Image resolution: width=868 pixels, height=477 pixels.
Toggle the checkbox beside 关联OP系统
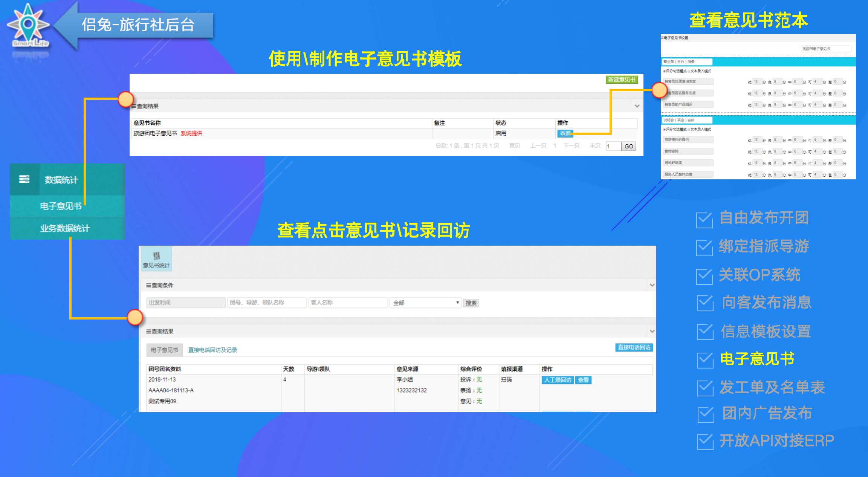[x=704, y=277]
